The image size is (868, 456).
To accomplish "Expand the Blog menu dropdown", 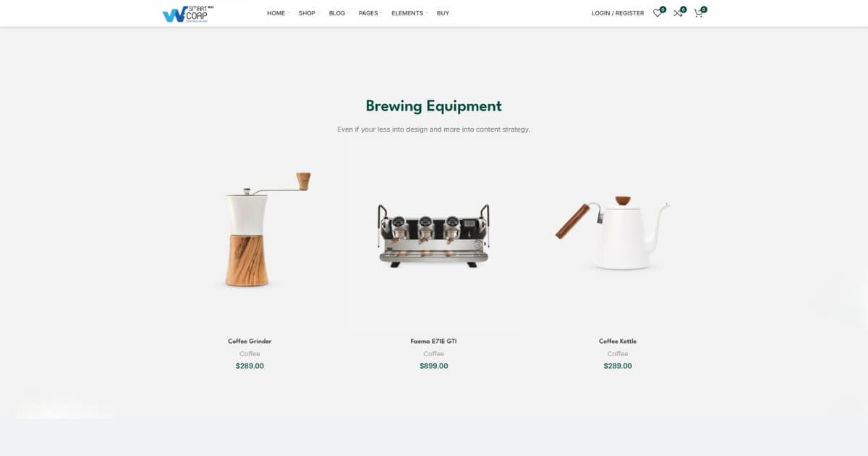I will tap(339, 13).
